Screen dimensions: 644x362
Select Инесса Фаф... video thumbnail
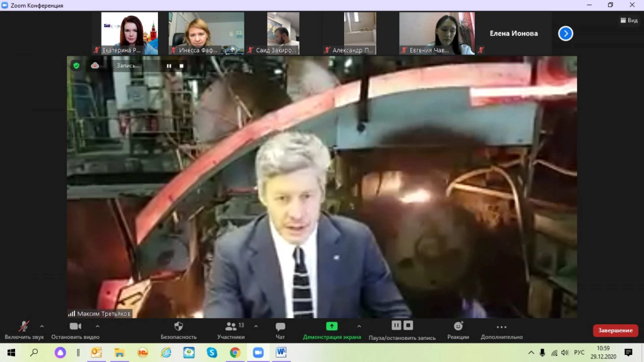pyautogui.click(x=206, y=34)
